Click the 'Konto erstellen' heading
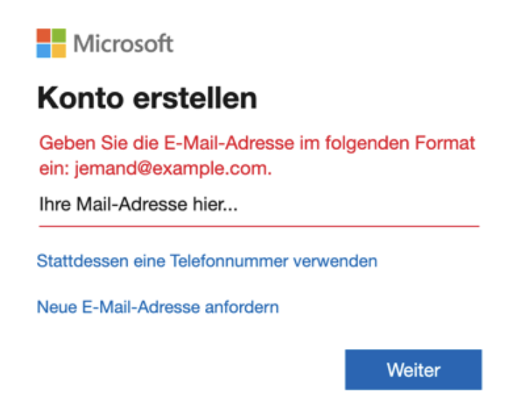This screenshot has width=519, height=420. pyautogui.click(x=147, y=98)
